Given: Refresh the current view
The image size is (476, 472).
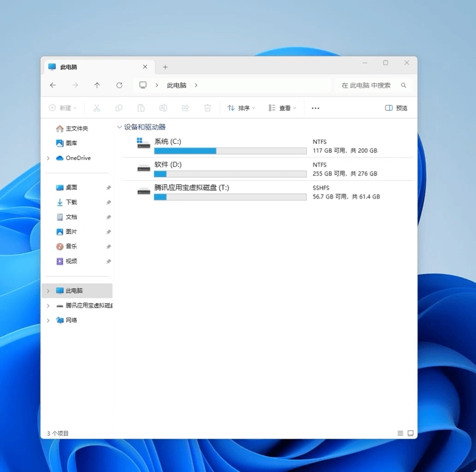Looking at the screenshot, I should point(120,85).
